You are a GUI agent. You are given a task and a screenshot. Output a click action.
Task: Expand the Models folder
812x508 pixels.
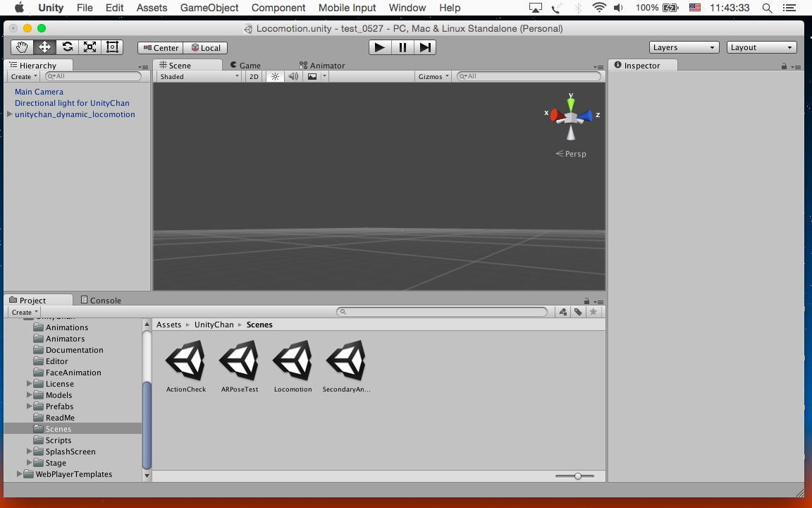[x=30, y=395]
